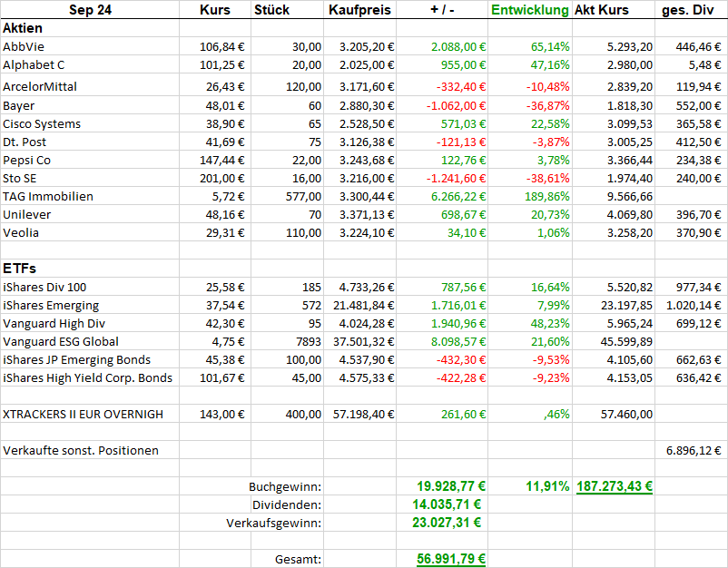Click the 'ETFs' section heading cell

click(x=20, y=269)
